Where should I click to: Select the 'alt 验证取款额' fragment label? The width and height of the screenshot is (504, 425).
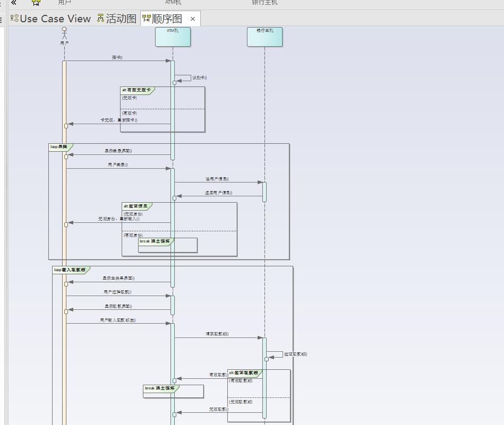[x=245, y=373]
